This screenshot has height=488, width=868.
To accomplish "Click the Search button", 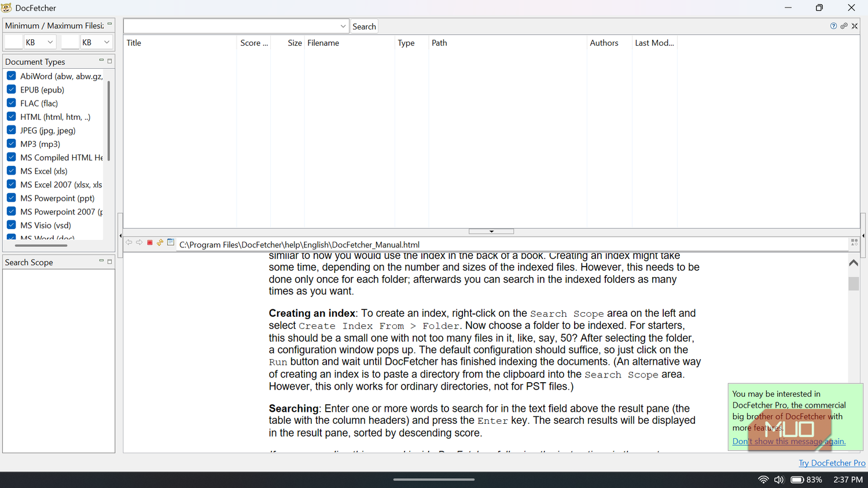I will tap(364, 27).
